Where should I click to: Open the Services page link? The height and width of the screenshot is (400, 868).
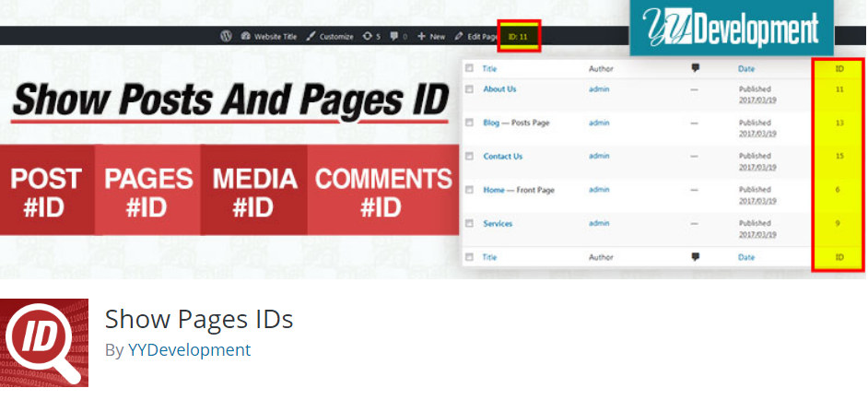[x=498, y=223]
